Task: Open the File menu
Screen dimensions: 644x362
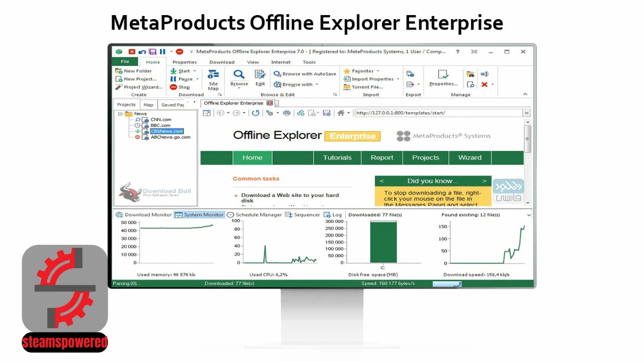Action: pos(125,62)
